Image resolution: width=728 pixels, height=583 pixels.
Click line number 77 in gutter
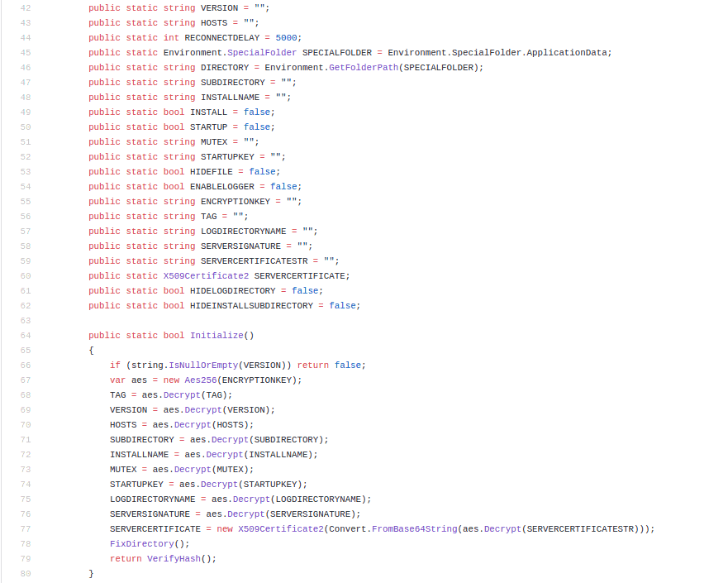(26, 529)
